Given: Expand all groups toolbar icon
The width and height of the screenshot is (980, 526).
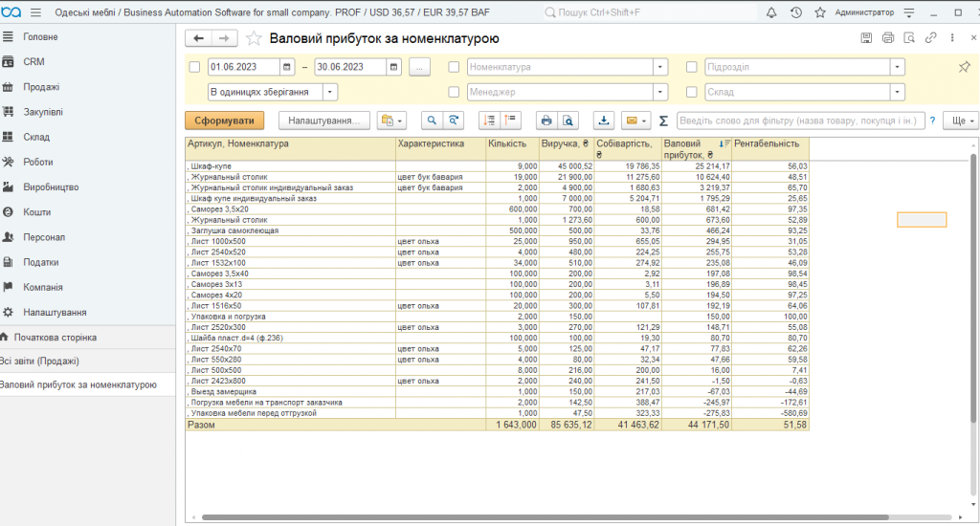Looking at the screenshot, I should [x=511, y=121].
